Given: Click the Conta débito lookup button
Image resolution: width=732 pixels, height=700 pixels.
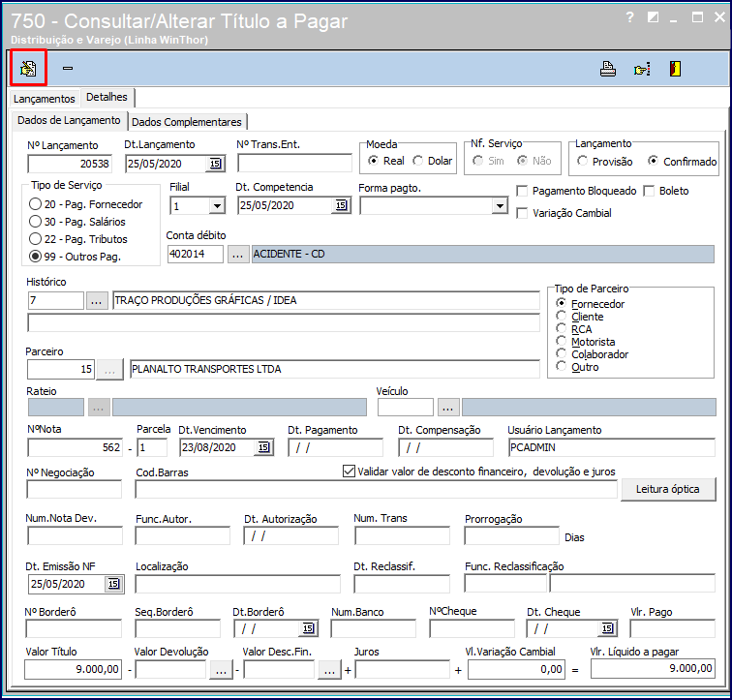Looking at the screenshot, I should 238,255.
